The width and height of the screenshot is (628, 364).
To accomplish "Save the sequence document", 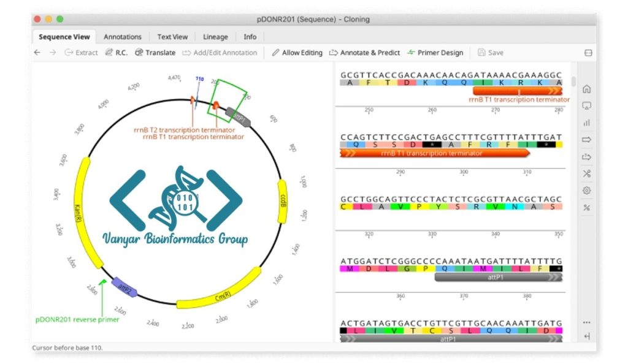I will click(491, 53).
